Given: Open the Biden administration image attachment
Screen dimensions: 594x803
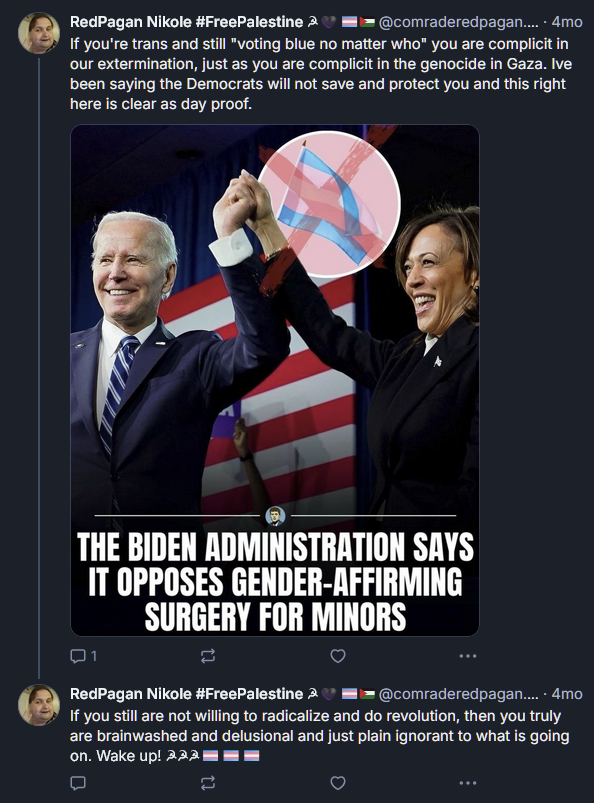Looking at the screenshot, I should (275, 380).
